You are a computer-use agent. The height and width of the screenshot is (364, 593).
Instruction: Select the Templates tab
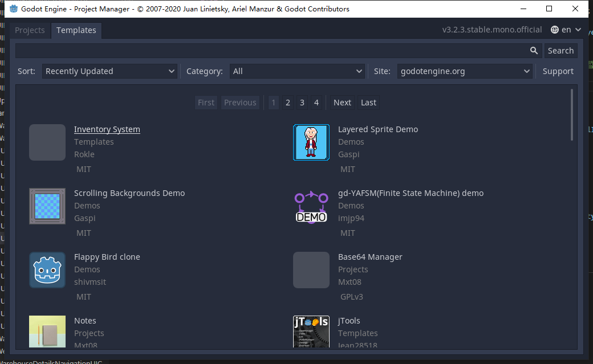[76, 30]
